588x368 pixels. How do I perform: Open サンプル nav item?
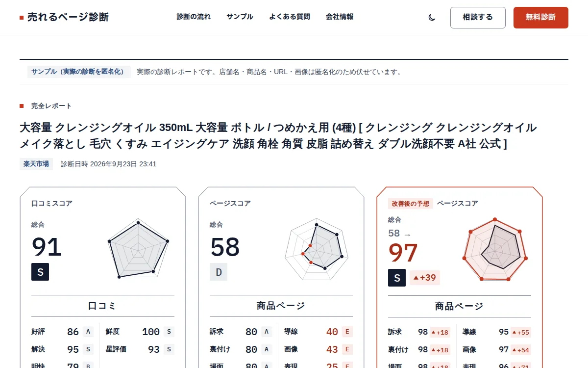pos(240,17)
